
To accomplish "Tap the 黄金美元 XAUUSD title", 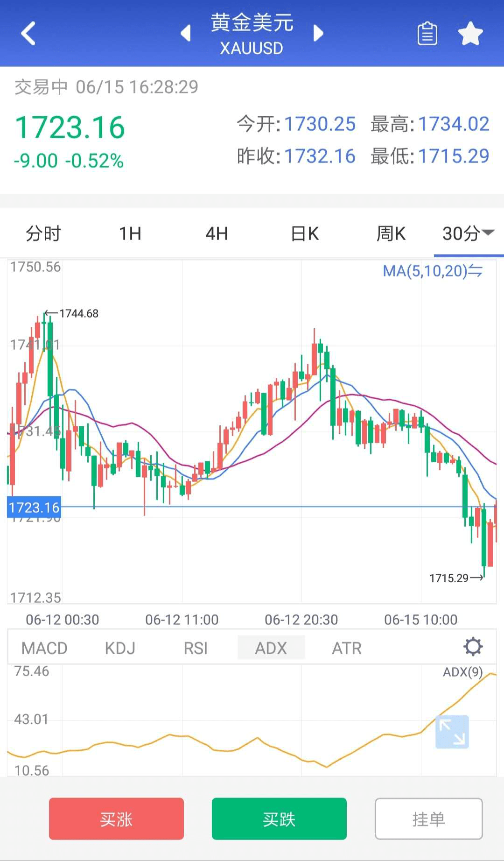I will click(x=252, y=34).
